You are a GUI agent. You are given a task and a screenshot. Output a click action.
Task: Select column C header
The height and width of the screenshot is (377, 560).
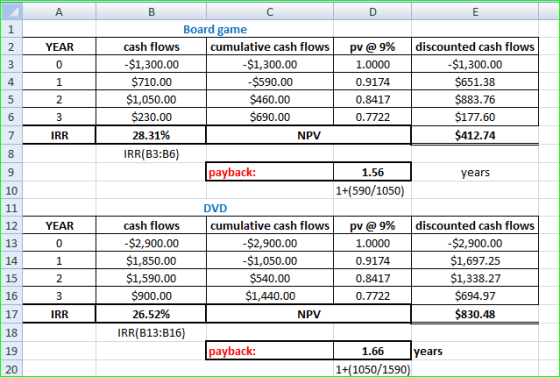pyautogui.click(x=270, y=11)
